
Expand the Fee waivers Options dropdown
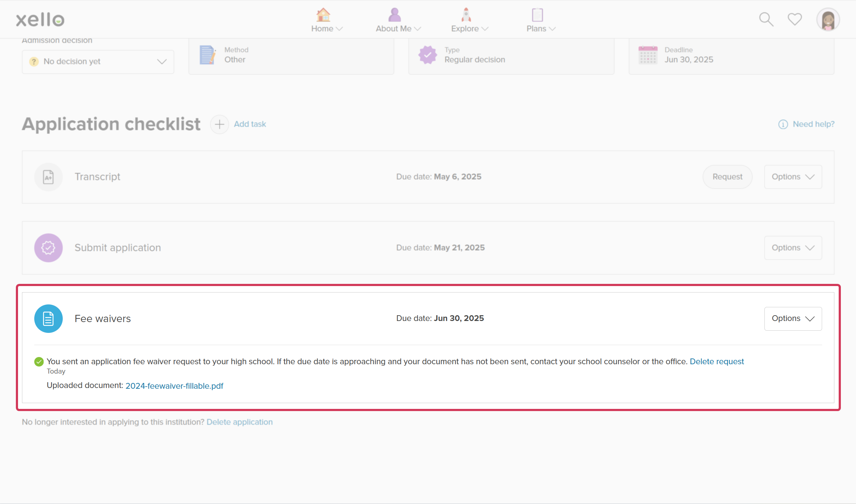793,318
